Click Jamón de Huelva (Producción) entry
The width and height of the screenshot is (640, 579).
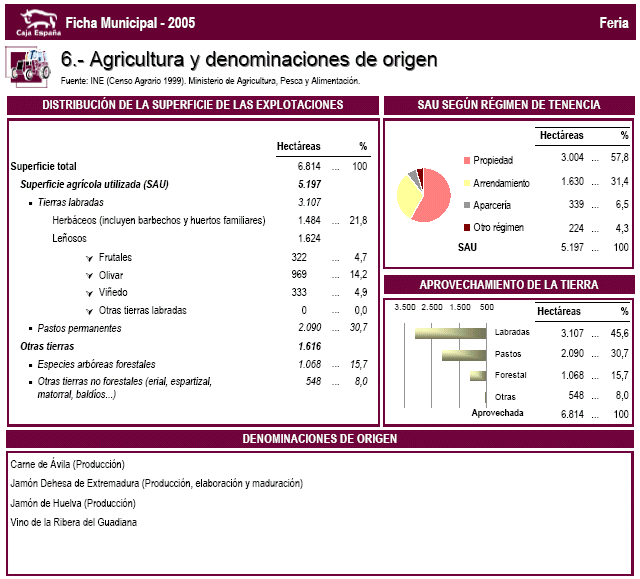(73, 504)
